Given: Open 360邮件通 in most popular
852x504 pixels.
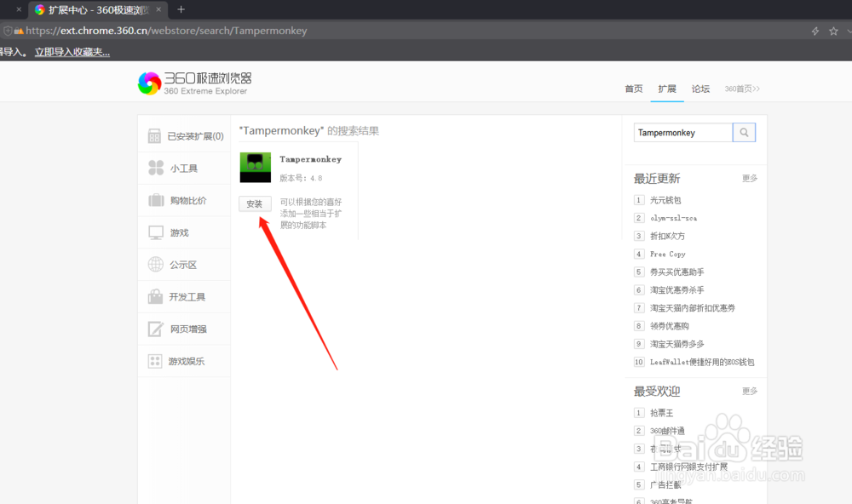Looking at the screenshot, I should pyautogui.click(x=667, y=431).
